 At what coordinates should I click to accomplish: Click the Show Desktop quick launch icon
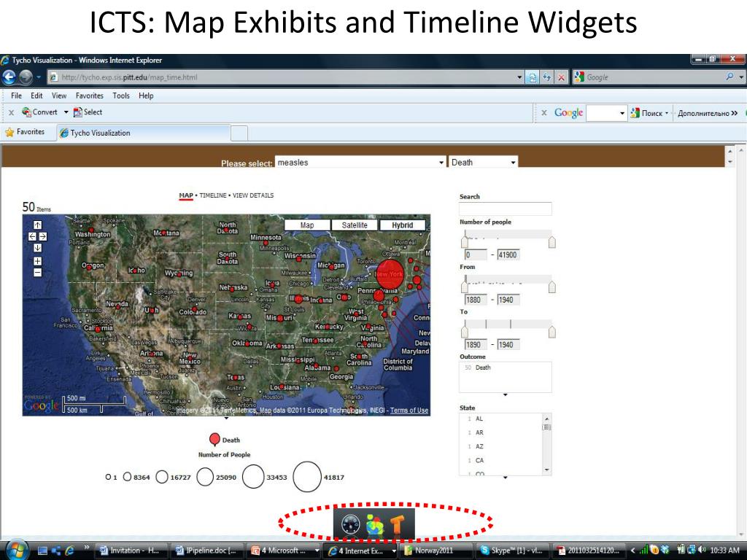pos(43,551)
